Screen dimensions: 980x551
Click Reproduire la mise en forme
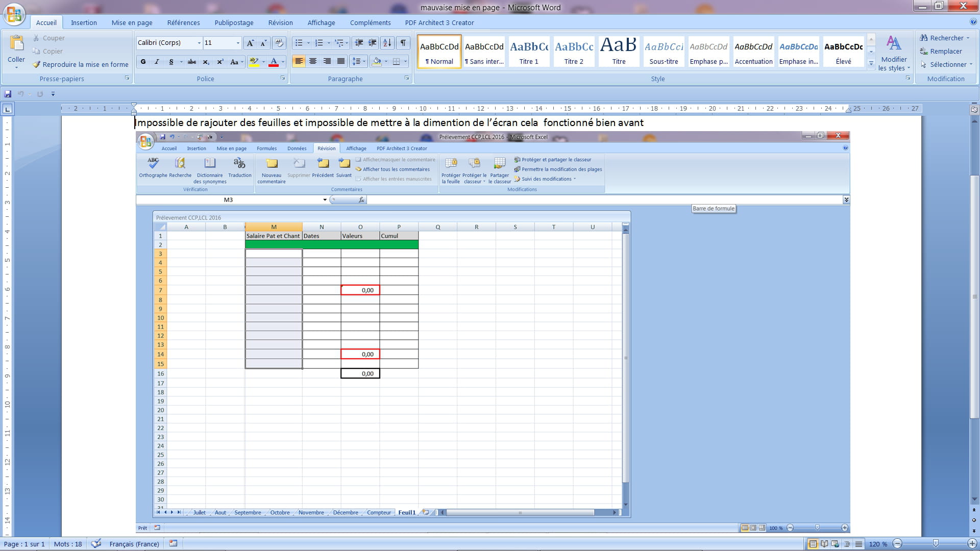click(x=80, y=64)
